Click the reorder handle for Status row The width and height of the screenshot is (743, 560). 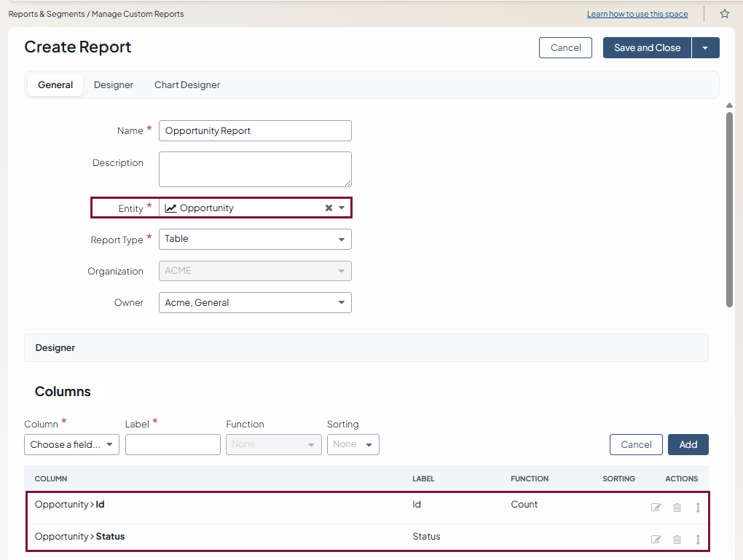698,540
